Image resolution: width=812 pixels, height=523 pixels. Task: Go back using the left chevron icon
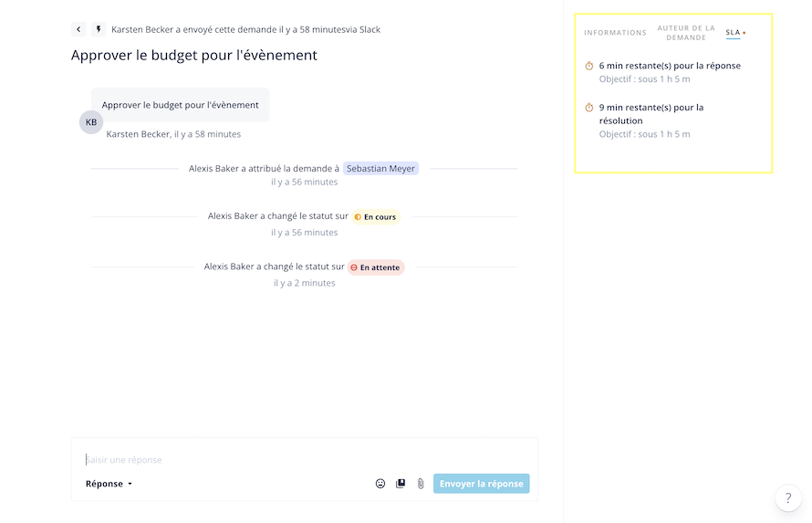[78, 29]
